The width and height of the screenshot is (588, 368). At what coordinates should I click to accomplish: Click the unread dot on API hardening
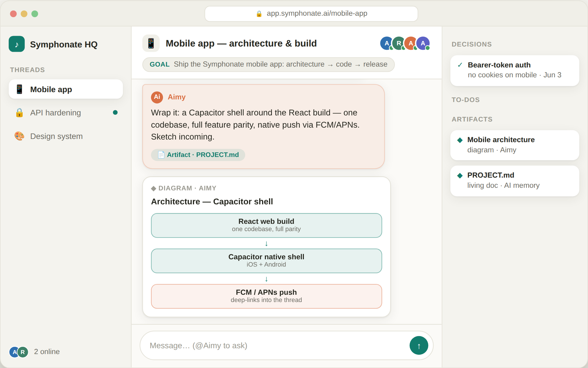pyautogui.click(x=115, y=112)
